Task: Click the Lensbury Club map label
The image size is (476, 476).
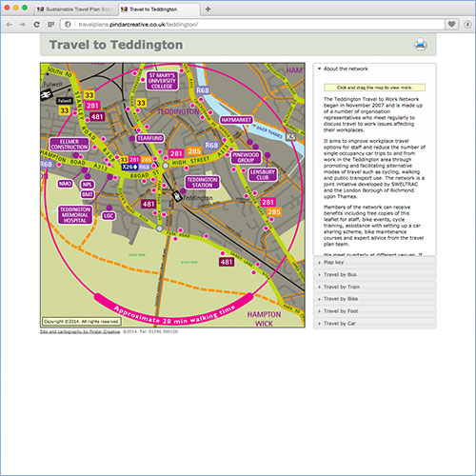Action: click(x=263, y=174)
